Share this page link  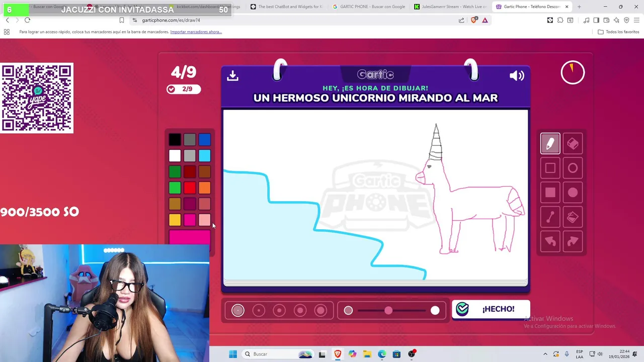[x=461, y=20]
